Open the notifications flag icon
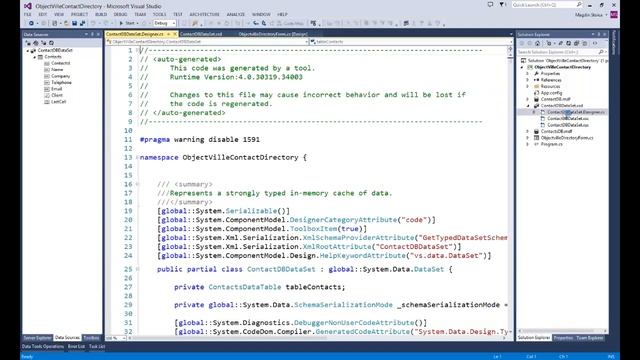The image size is (640, 360). pos(502,4)
